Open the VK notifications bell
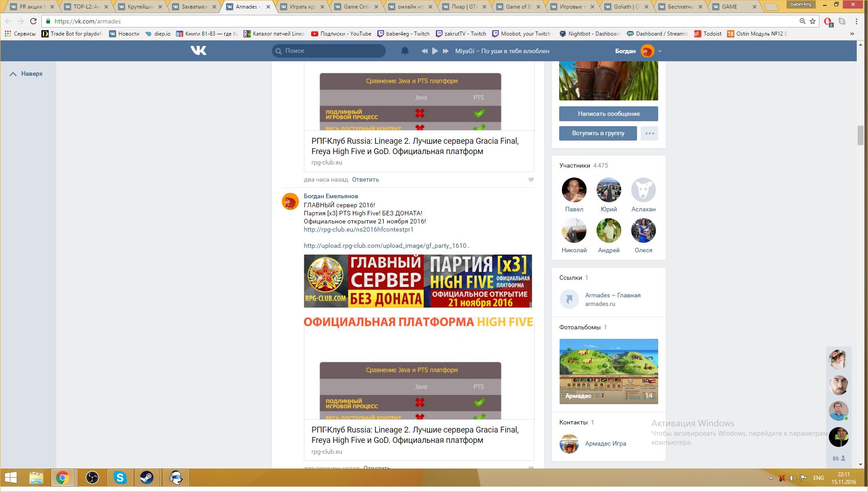The width and height of the screenshot is (868, 492). [405, 51]
